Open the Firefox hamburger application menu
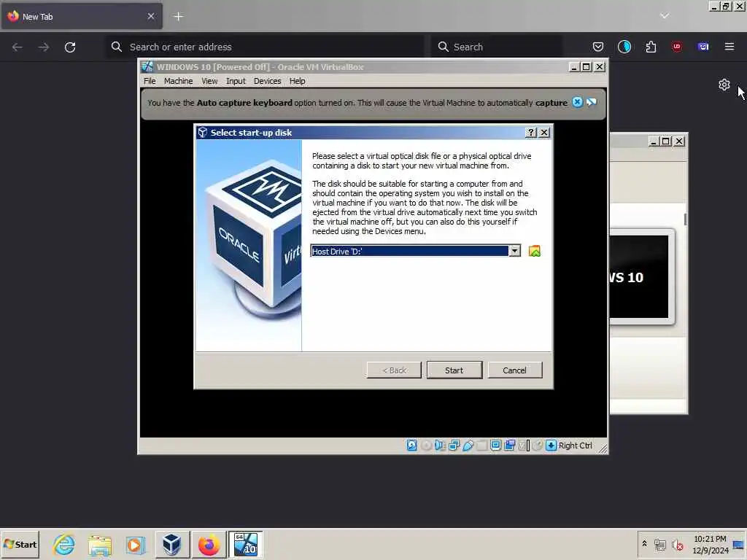747x560 pixels. pyautogui.click(x=729, y=47)
